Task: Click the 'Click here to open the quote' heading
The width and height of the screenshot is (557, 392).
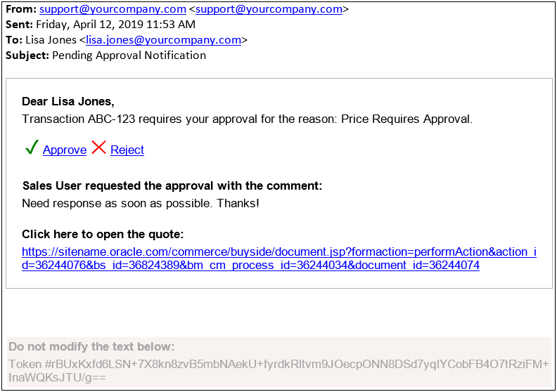Action: point(103,235)
